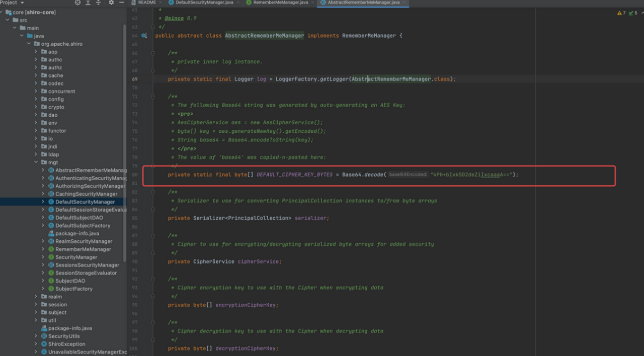Expand the subject package
Viewport: 644px width, 356px height.
click(x=36, y=312)
